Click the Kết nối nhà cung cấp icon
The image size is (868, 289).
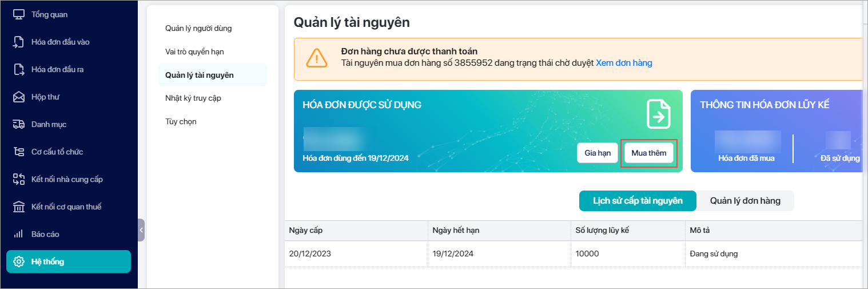click(19, 179)
